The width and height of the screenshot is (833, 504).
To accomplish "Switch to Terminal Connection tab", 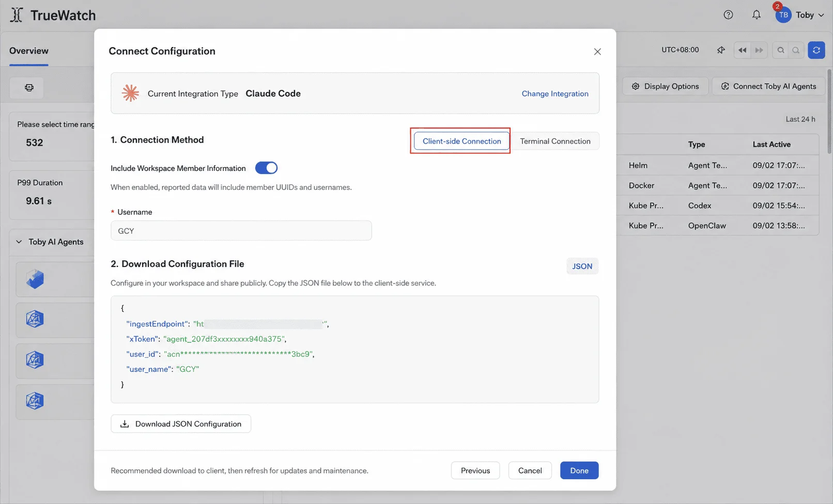I will point(555,141).
